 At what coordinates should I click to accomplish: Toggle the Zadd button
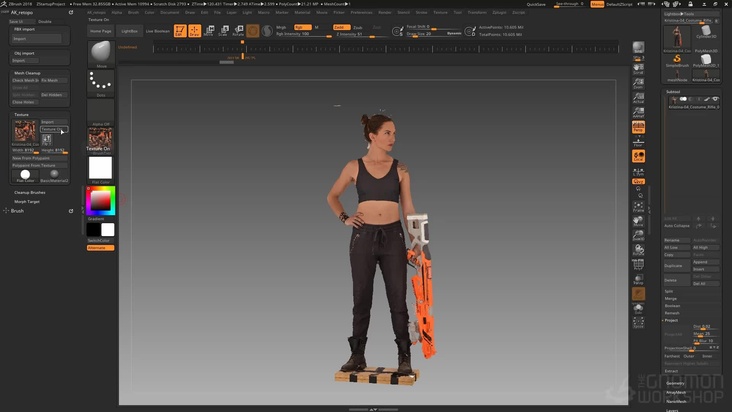tap(341, 27)
